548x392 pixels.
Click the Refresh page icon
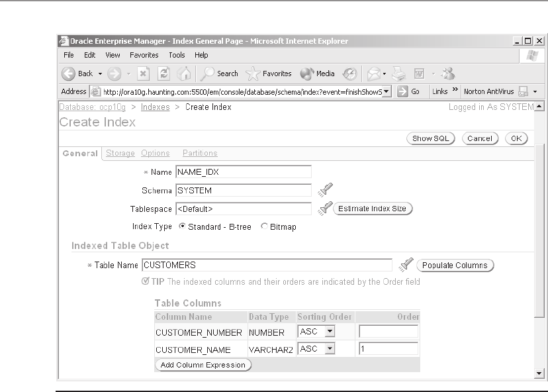(x=163, y=73)
